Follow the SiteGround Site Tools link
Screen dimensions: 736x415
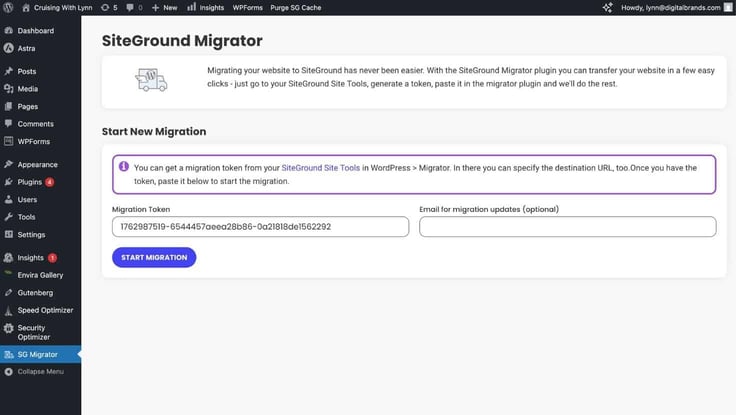tap(321, 168)
